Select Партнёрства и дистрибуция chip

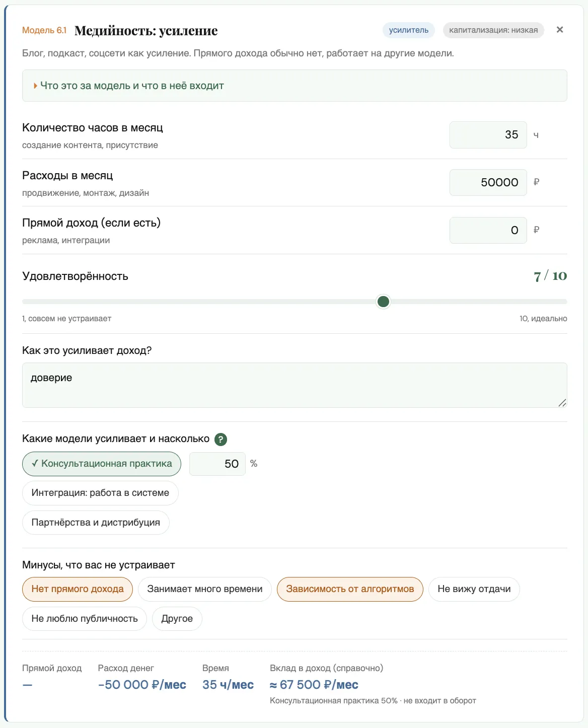[96, 523]
